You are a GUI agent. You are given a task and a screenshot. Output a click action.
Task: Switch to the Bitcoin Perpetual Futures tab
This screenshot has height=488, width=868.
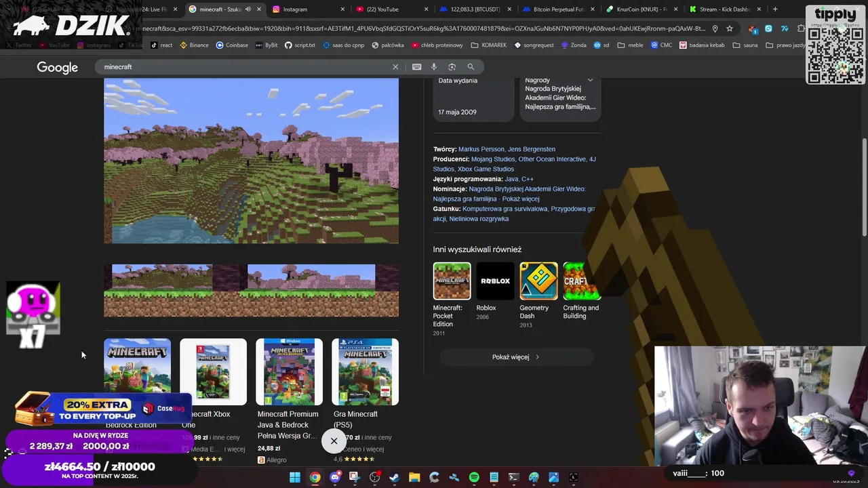559,9
